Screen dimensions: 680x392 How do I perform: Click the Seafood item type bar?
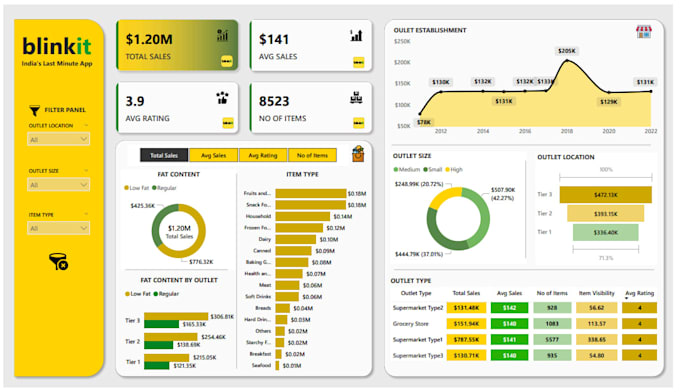[278, 366]
